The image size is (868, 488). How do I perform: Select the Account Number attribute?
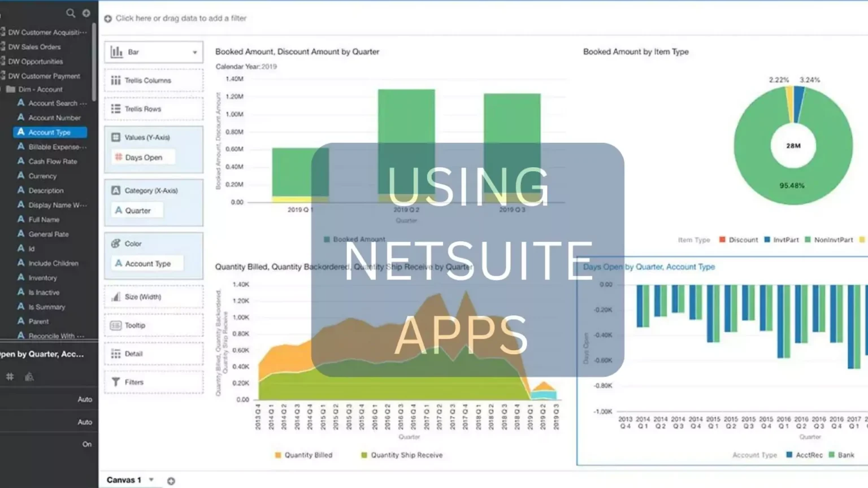pos(54,117)
